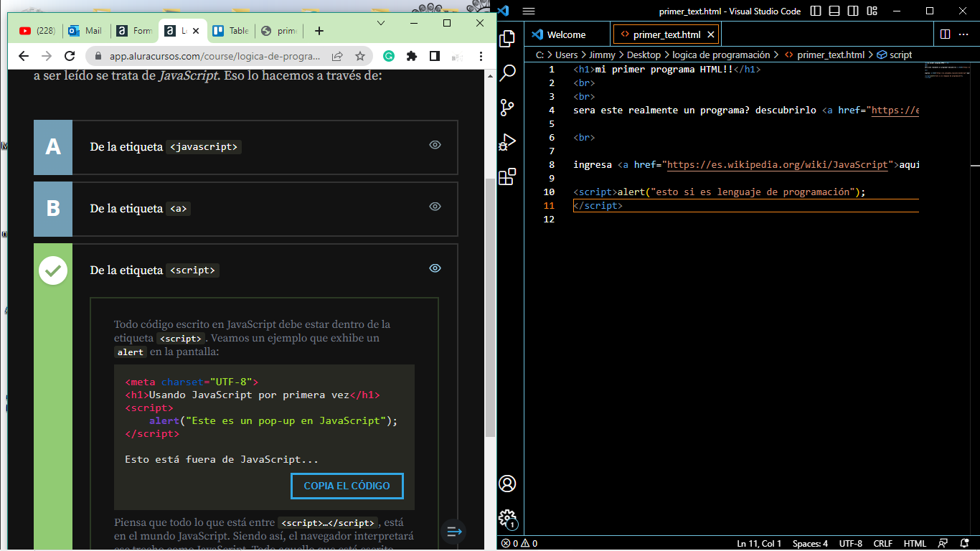Toggle the secondary sidebar layout icon
Viewport: 980px width, 551px height.
(x=853, y=11)
